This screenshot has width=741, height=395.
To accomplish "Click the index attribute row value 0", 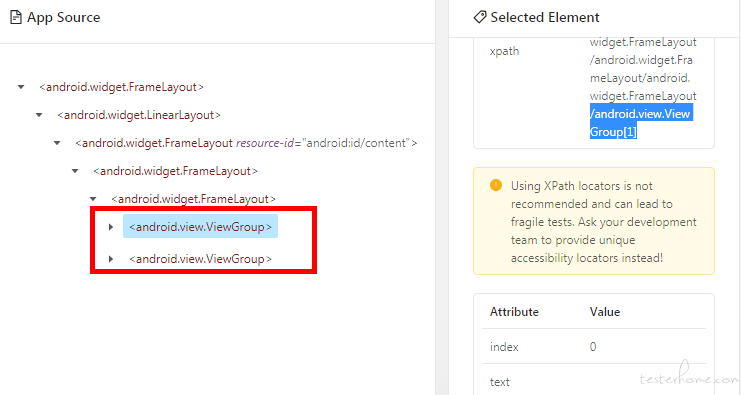I will tap(593, 347).
